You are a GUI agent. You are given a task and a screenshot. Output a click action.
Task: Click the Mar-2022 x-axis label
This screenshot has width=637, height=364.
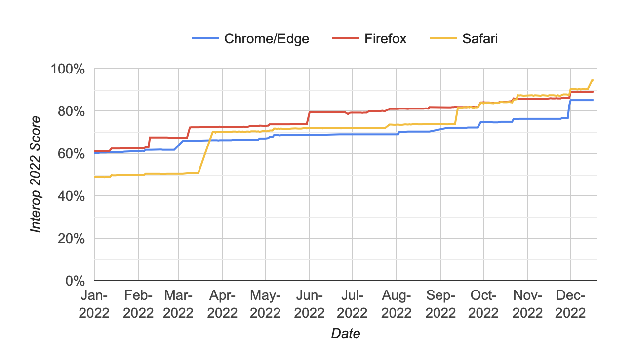(179, 304)
